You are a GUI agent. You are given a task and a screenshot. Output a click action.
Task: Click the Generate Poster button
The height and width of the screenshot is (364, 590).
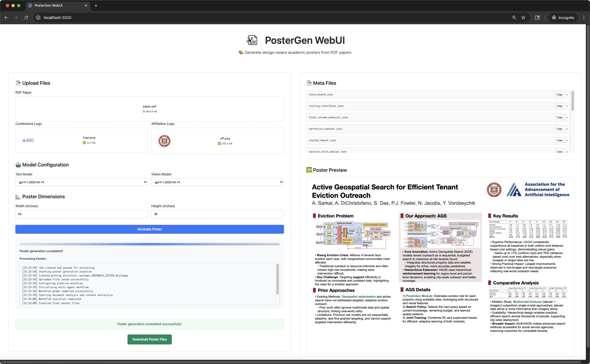tap(150, 229)
